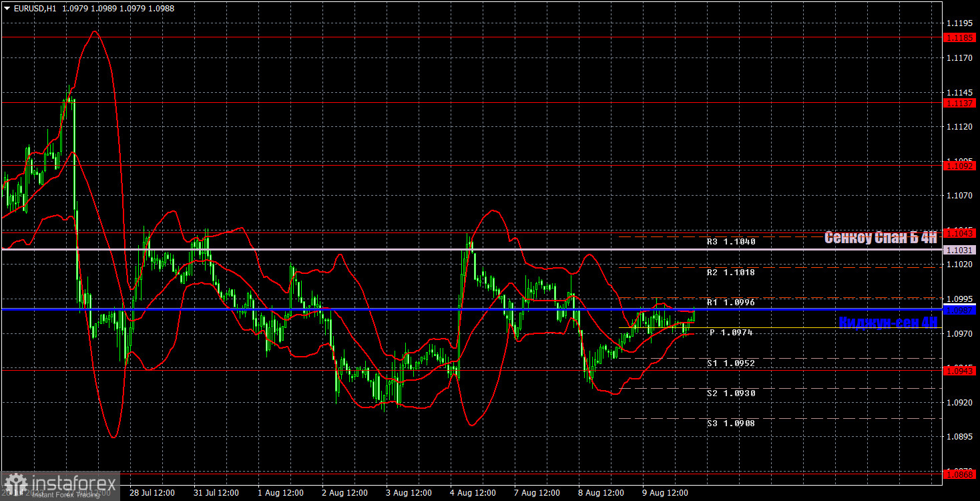Click the 3 Aug 12:00 time label
The width and height of the screenshot is (980, 501).
click(x=409, y=493)
